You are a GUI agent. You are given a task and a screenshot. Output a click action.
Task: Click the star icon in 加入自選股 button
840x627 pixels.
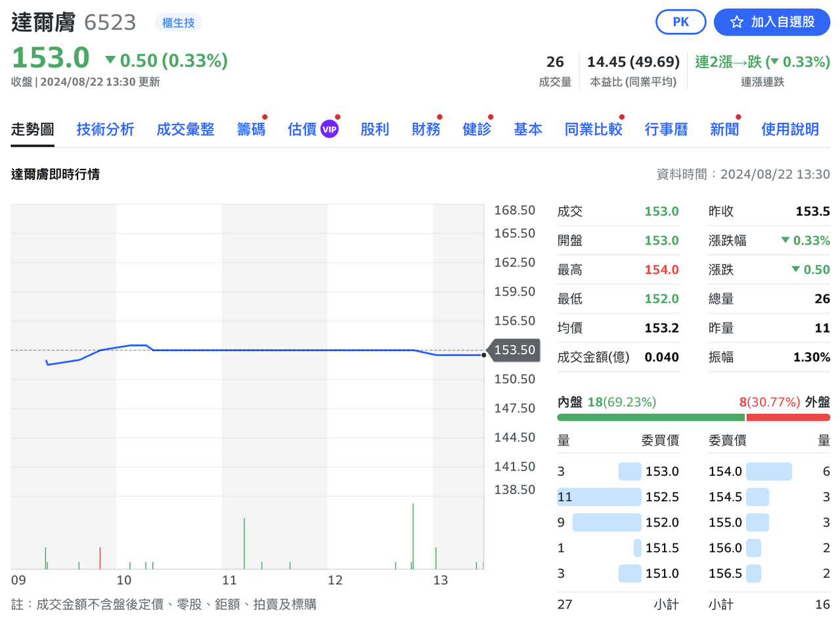(x=737, y=22)
